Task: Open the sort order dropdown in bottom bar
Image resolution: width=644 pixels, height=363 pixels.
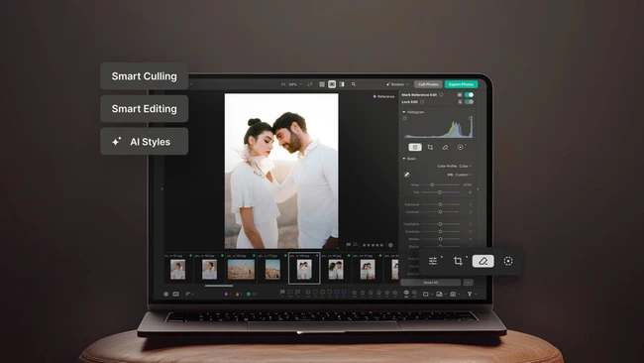Action: tap(190, 294)
